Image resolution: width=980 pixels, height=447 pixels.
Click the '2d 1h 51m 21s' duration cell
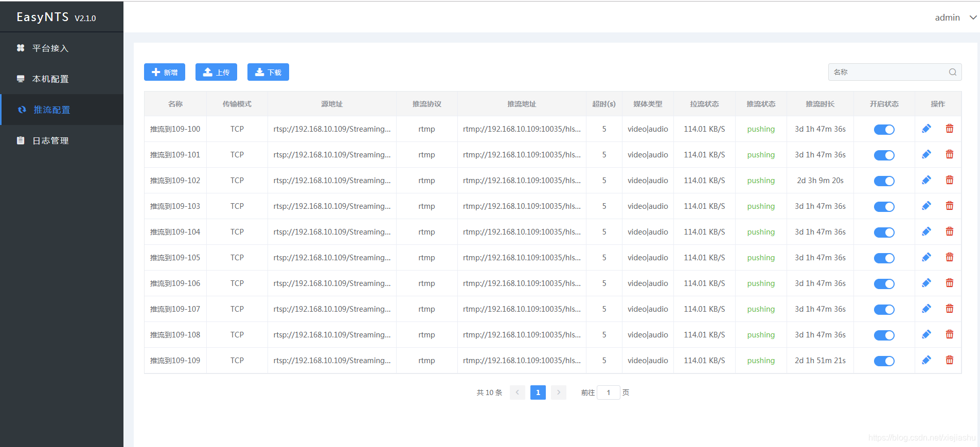pyautogui.click(x=820, y=361)
